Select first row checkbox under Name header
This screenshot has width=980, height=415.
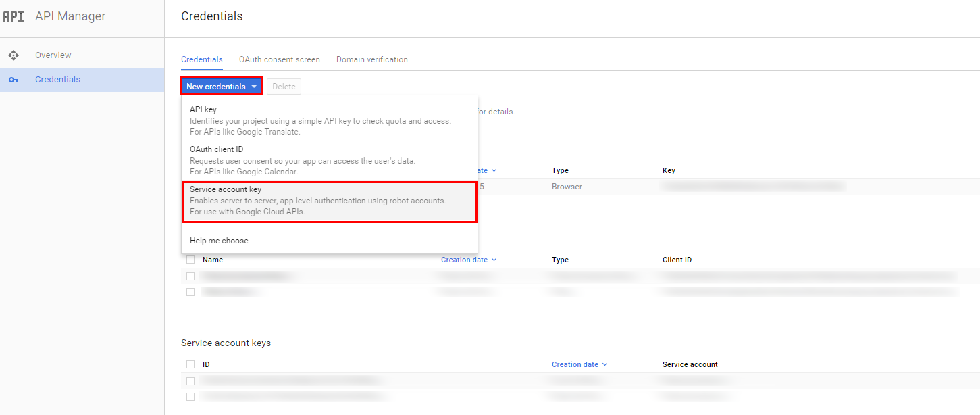pos(190,276)
